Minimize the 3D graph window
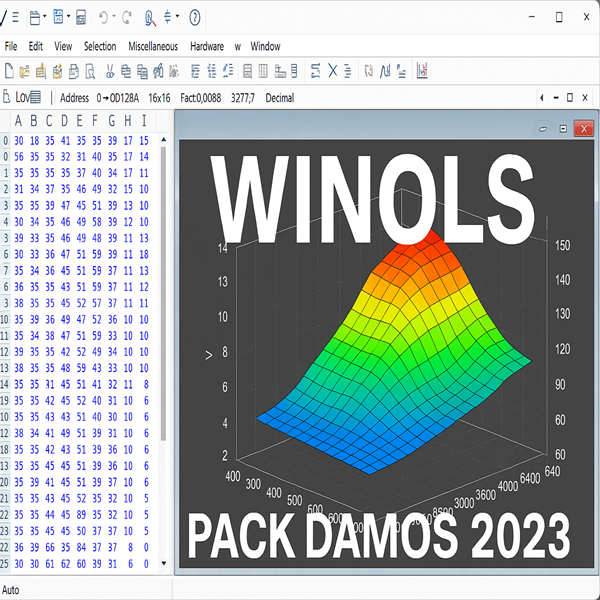The image size is (600, 600). (x=543, y=129)
